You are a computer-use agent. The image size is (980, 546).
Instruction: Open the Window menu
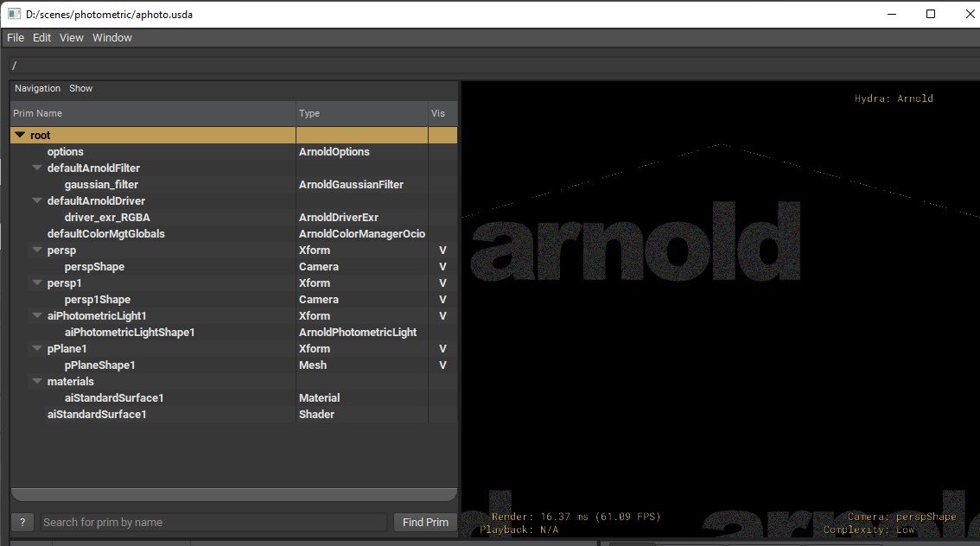coord(112,37)
